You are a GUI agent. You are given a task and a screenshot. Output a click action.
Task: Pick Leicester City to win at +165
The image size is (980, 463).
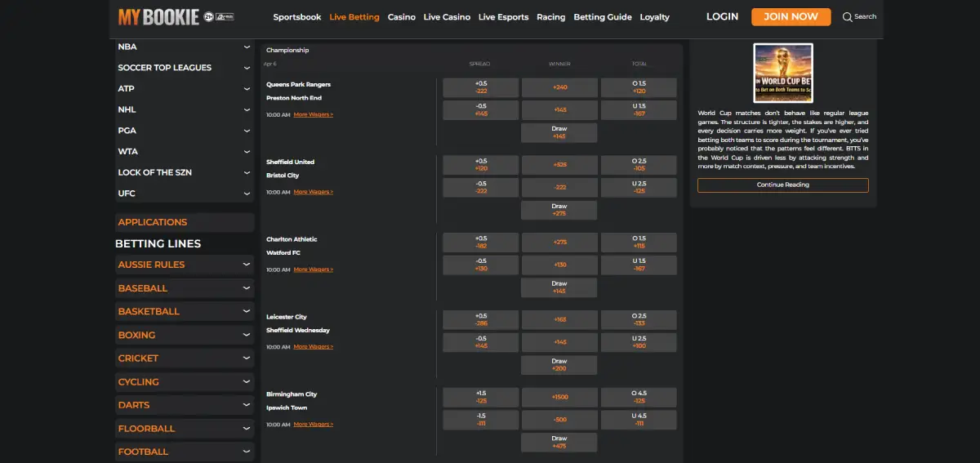pos(559,320)
